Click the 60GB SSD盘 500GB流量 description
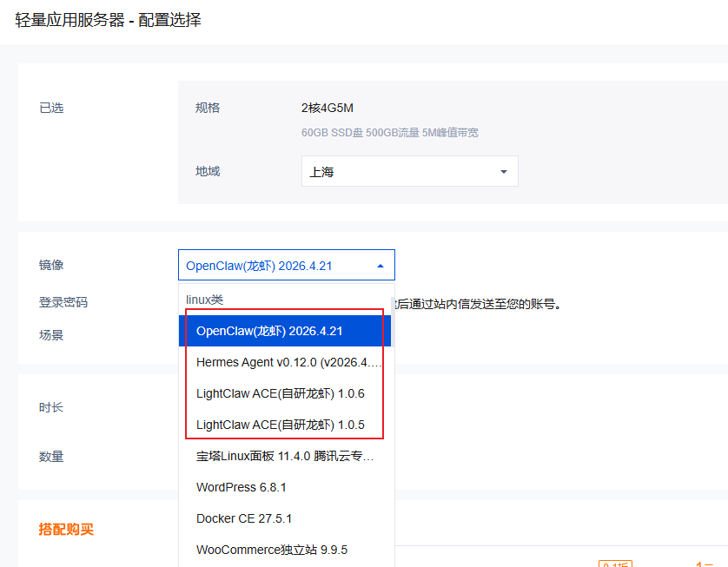 389,133
